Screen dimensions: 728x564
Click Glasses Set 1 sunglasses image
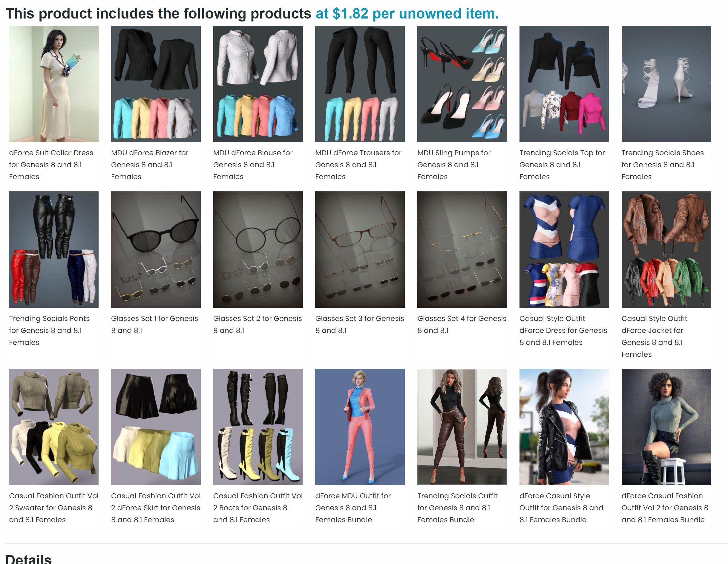(x=156, y=249)
